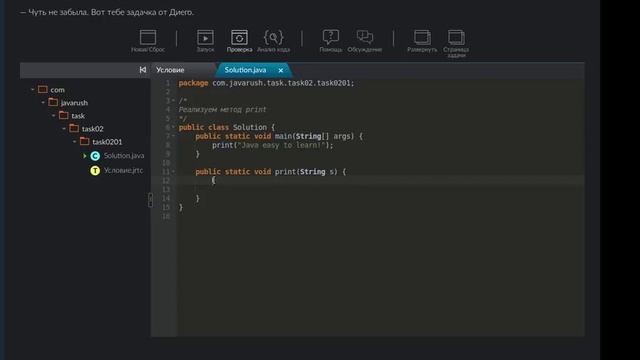The height and width of the screenshot is (360, 640).
Task: Select the task tree node
Action: click(78, 116)
